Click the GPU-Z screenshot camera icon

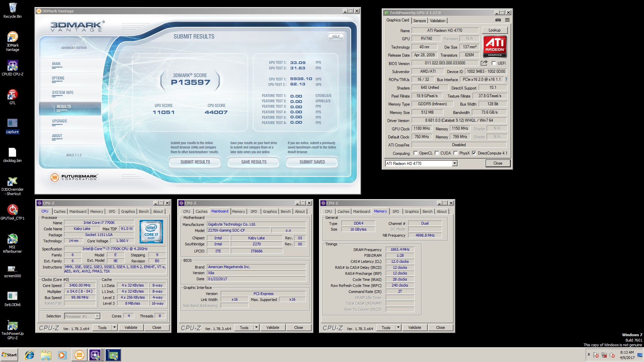[x=498, y=20]
